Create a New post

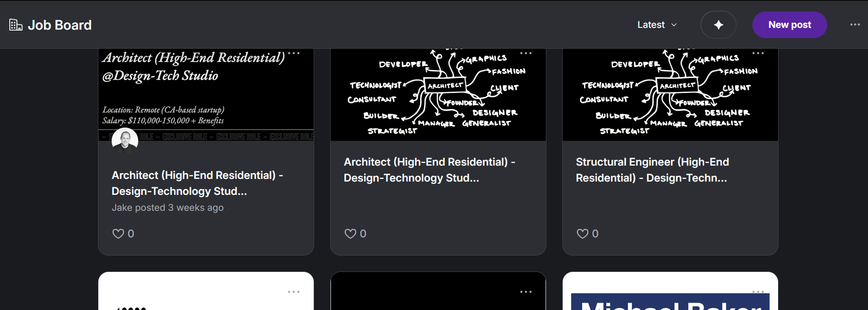coord(790,25)
